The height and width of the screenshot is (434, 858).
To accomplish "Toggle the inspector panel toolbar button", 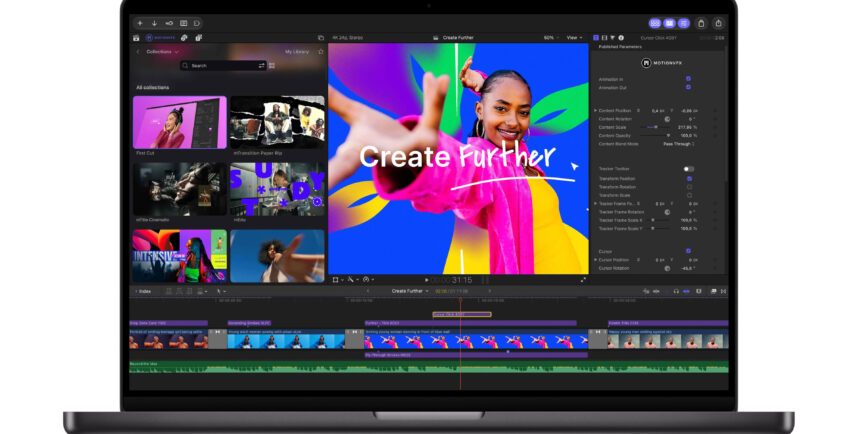I will [683, 24].
